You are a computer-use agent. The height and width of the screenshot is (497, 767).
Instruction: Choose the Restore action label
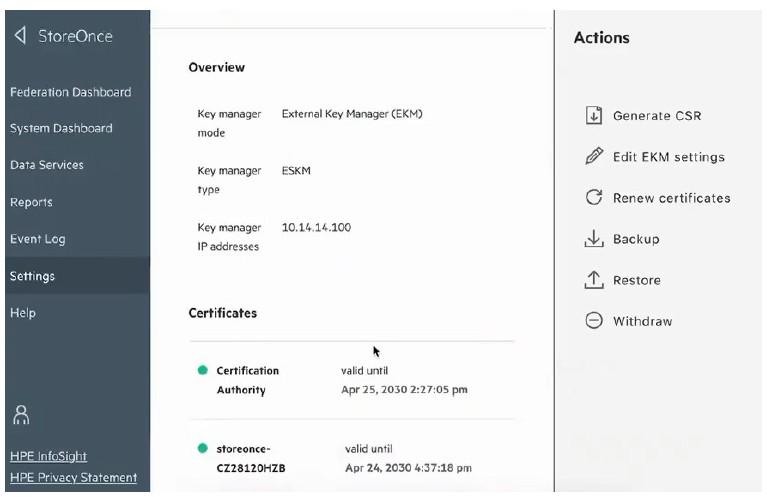click(637, 280)
